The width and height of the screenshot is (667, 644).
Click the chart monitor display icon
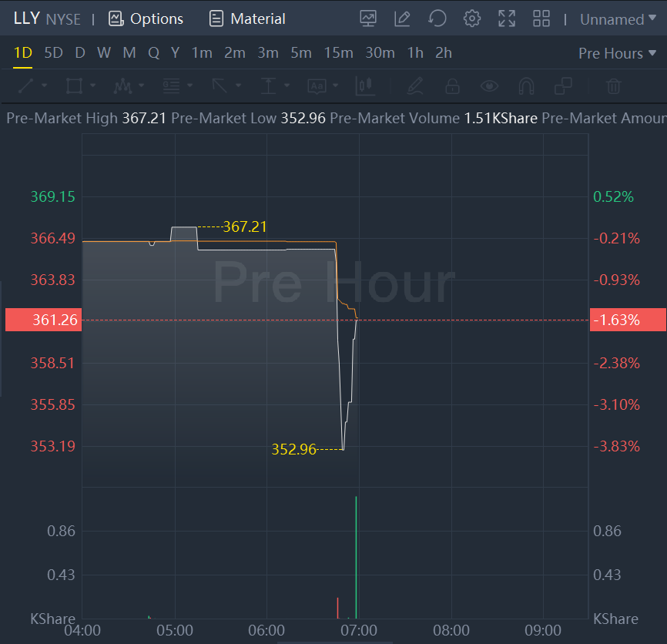(368, 18)
